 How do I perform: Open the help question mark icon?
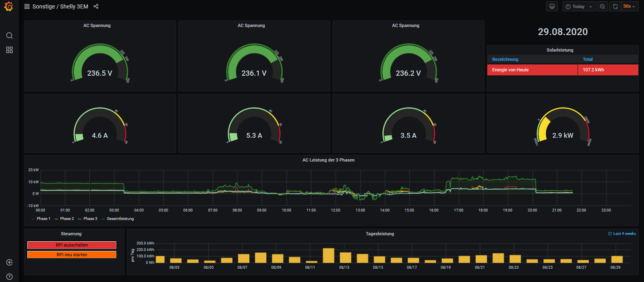pos(9,277)
